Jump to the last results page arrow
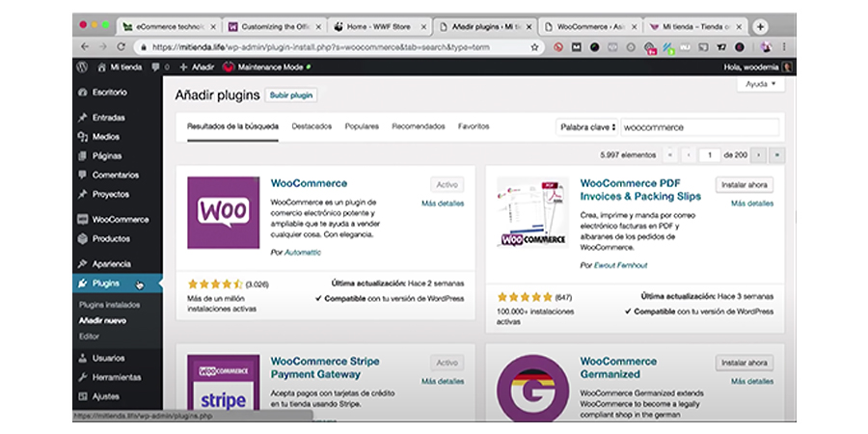 click(777, 155)
